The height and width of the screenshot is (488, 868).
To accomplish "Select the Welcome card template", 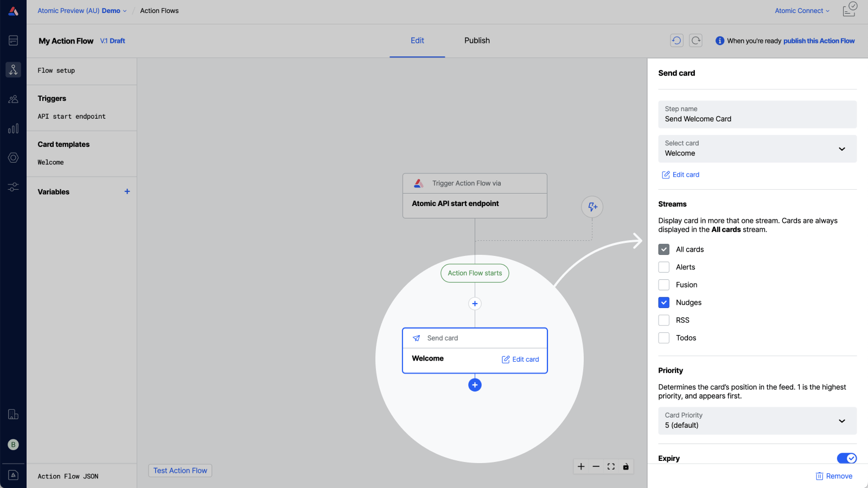I will tap(50, 162).
